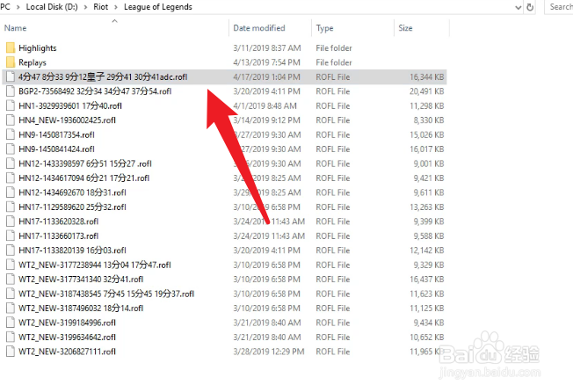Click file icon of HN9-1450841424.rofl

coord(11,149)
